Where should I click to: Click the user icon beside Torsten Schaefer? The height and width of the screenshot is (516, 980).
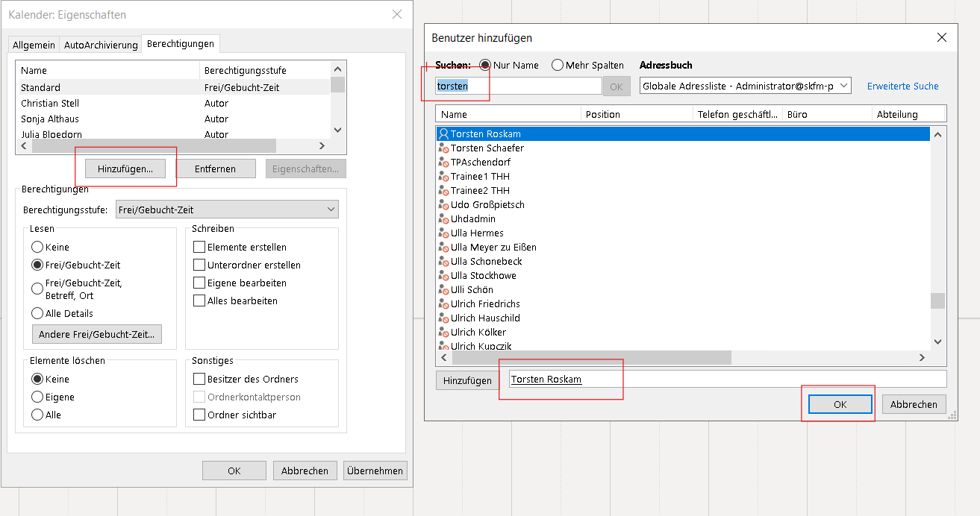(x=443, y=148)
